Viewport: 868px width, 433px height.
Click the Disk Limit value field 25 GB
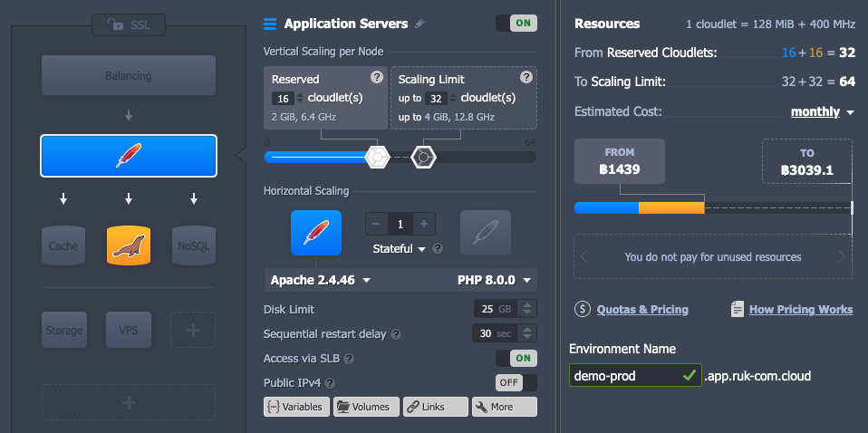pos(496,309)
